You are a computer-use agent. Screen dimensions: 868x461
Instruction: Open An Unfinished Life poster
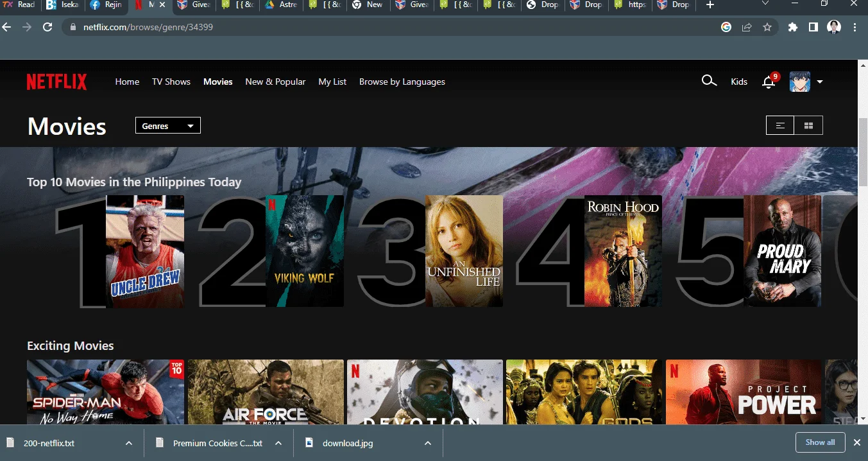(x=464, y=251)
